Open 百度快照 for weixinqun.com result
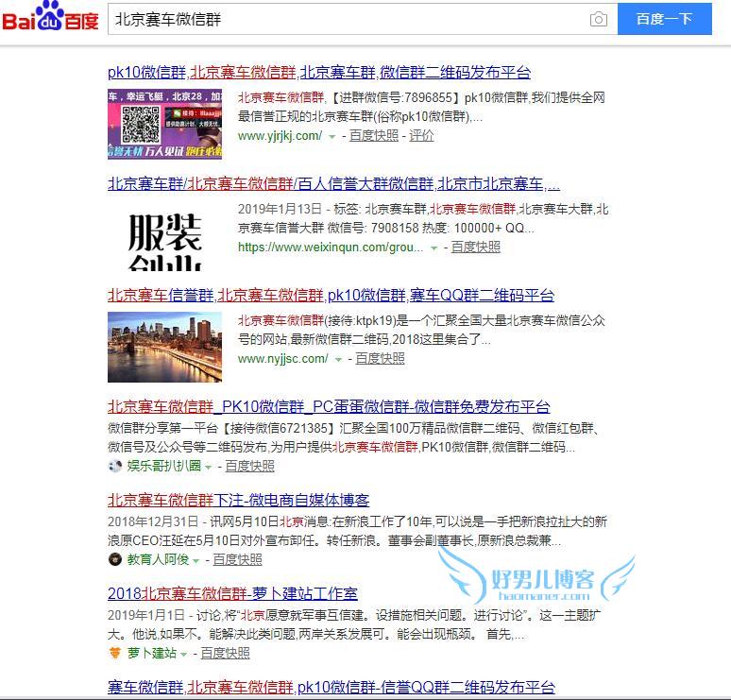This screenshot has height=700, width=731. click(x=475, y=248)
